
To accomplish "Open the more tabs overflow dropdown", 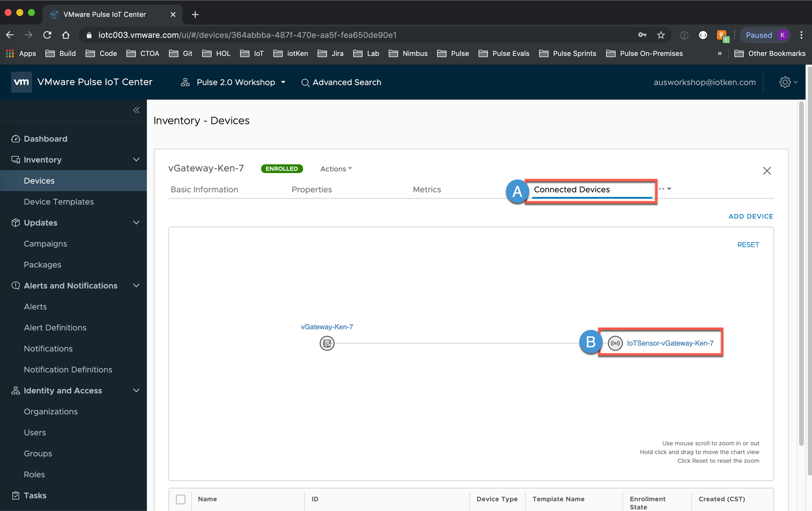I will tap(665, 189).
